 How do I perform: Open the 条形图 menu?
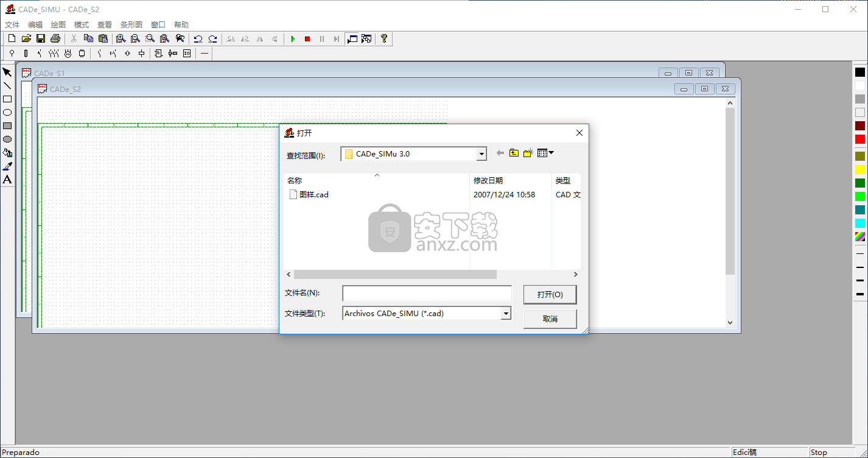pos(131,25)
